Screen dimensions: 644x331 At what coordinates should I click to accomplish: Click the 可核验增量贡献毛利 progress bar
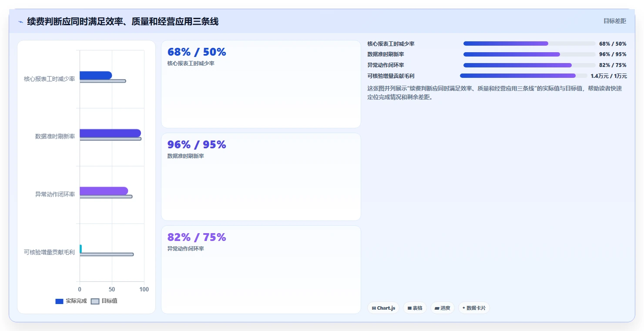[x=523, y=76]
